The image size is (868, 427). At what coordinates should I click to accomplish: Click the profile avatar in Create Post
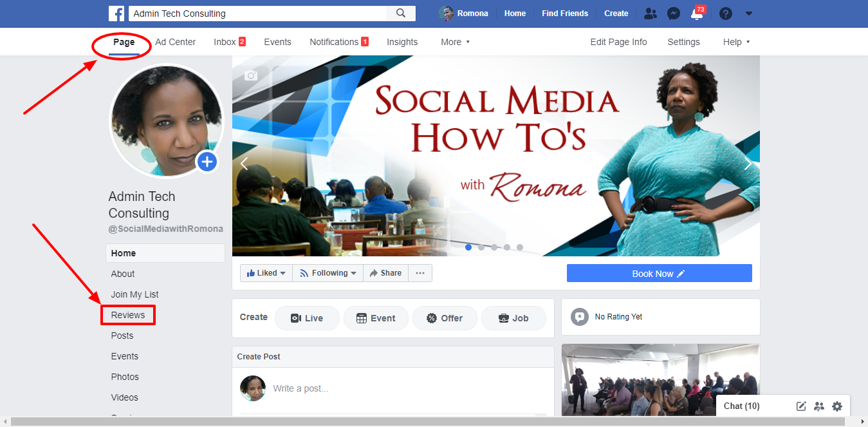pyautogui.click(x=253, y=388)
